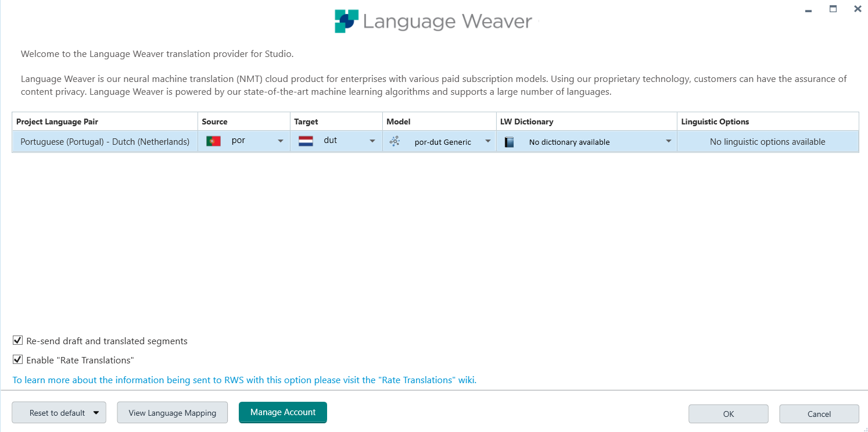Click 'No dictionary available' text
The width and height of the screenshot is (868, 432).
click(569, 142)
